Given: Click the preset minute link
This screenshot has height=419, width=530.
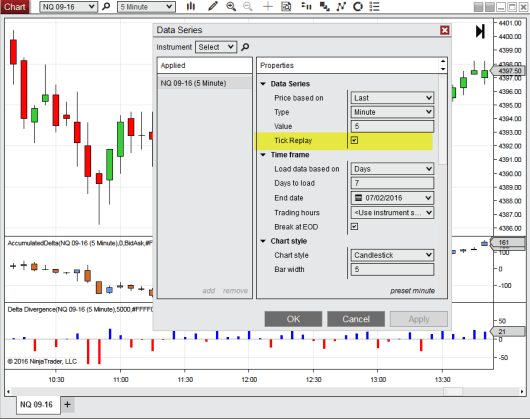Looking at the screenshot, I should [x=412, y=291].
